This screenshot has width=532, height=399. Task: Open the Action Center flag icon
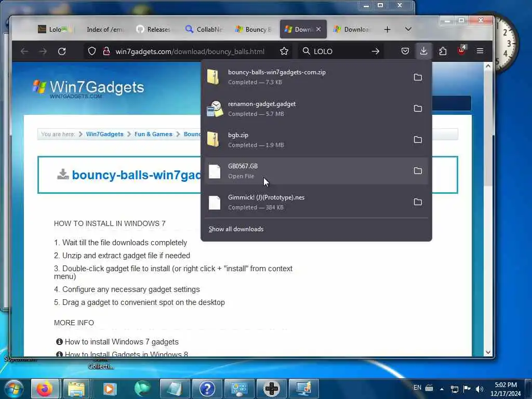(467, 389)
